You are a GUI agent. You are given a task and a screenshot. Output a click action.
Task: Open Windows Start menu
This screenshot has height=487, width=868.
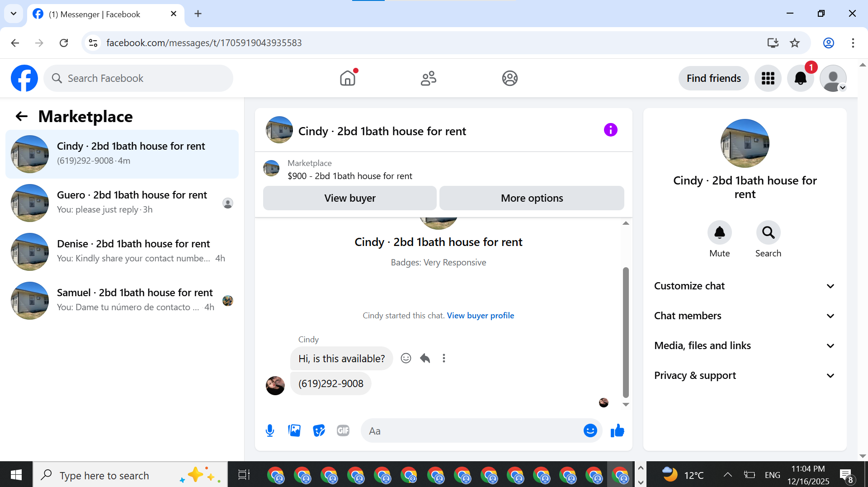point(16,475)
